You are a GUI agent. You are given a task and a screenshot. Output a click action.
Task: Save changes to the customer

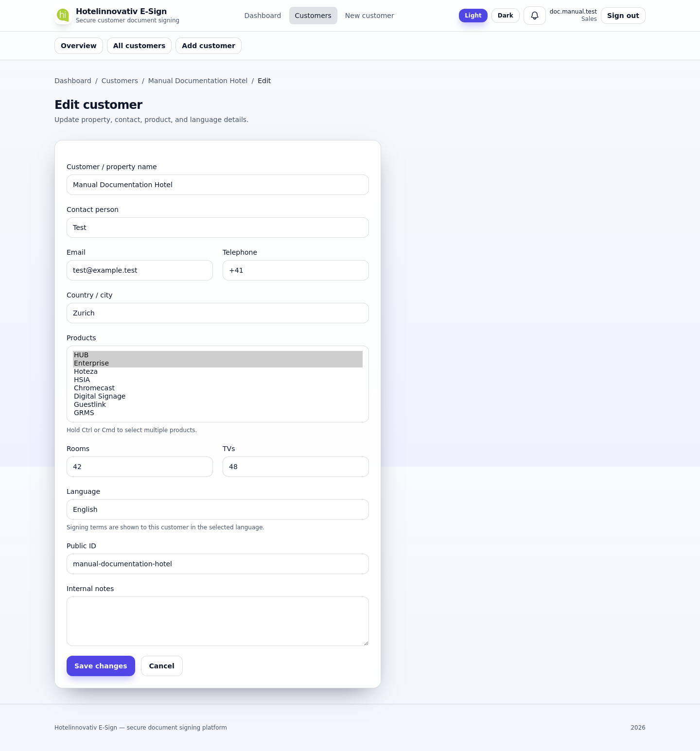(101, 666)
